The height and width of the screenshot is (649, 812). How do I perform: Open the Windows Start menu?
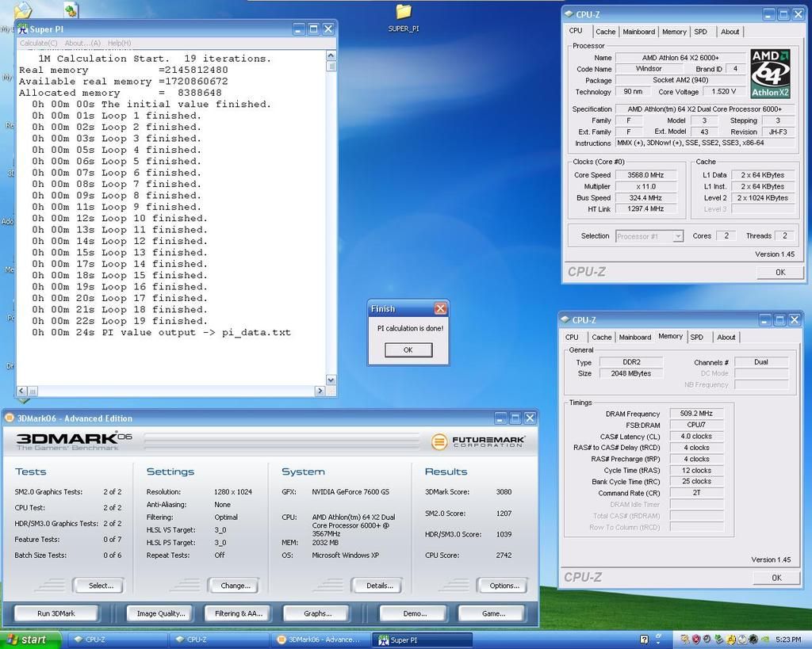30,639
